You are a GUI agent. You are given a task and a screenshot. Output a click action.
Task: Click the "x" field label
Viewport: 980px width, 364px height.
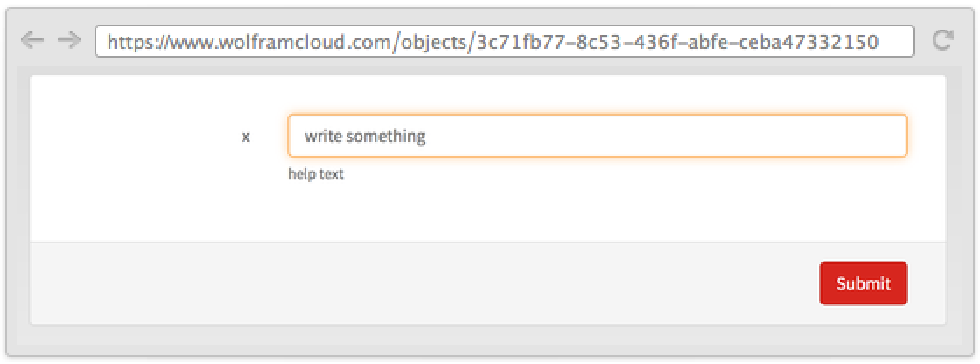click(x=246, y=136)
